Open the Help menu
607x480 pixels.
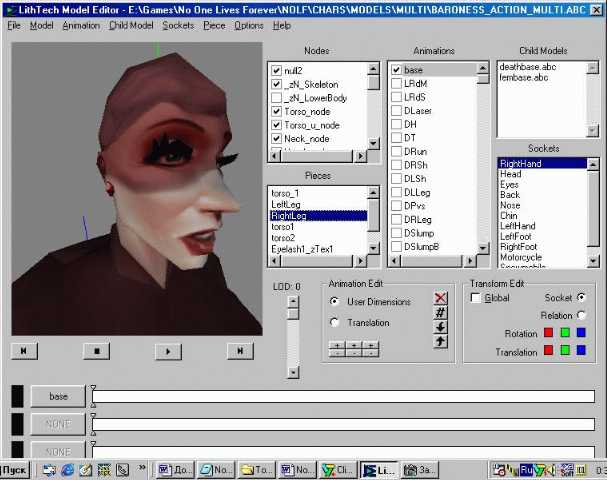coord(281,26)
